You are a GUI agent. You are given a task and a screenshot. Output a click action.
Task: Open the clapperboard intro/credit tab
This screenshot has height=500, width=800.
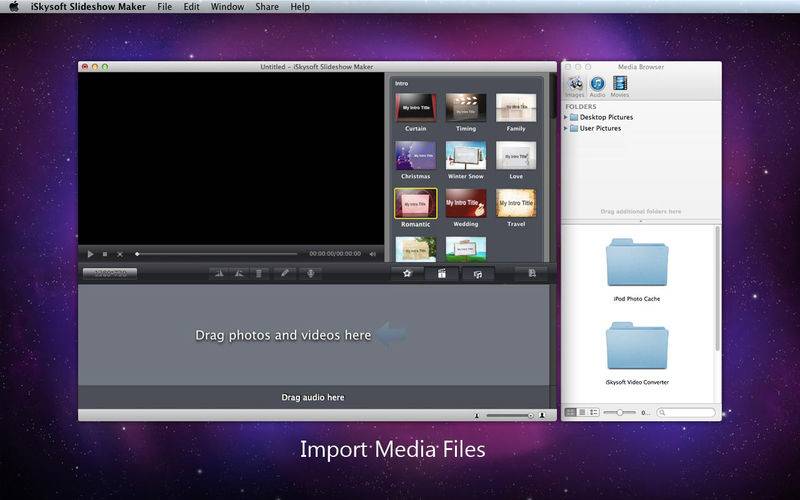click(442, 273)
